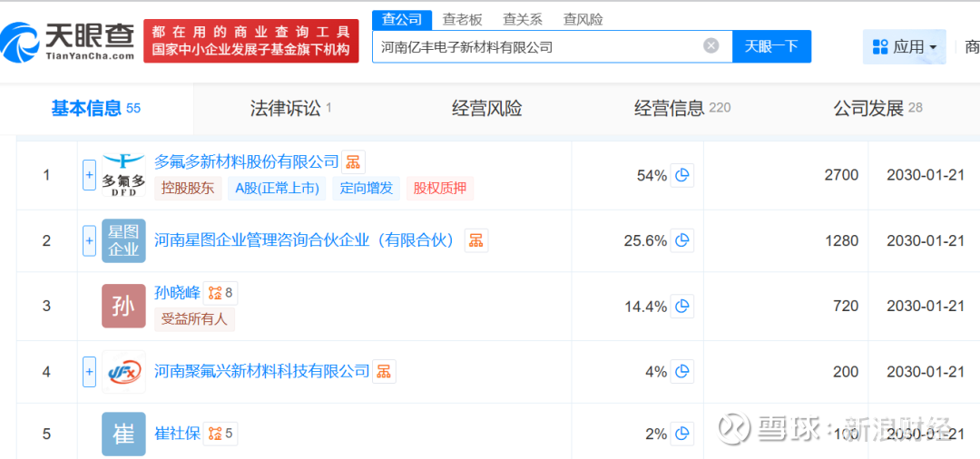Click the pie chart icon next to 4%
The image size is (980, 459).
[x=682, y=371]
